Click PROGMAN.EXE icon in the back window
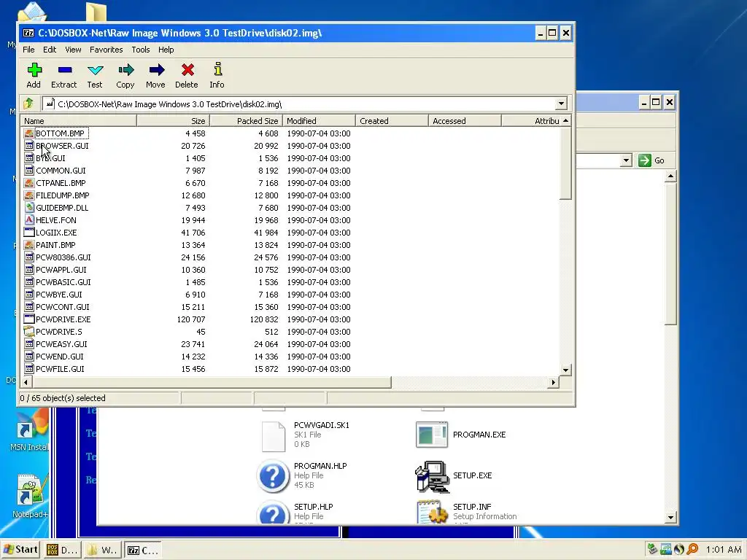Screen dimensions: 747x560 pos(432,435)
